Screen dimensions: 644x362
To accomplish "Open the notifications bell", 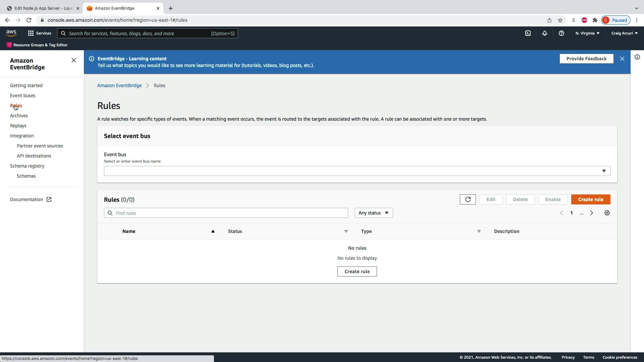I will [544, 33].
